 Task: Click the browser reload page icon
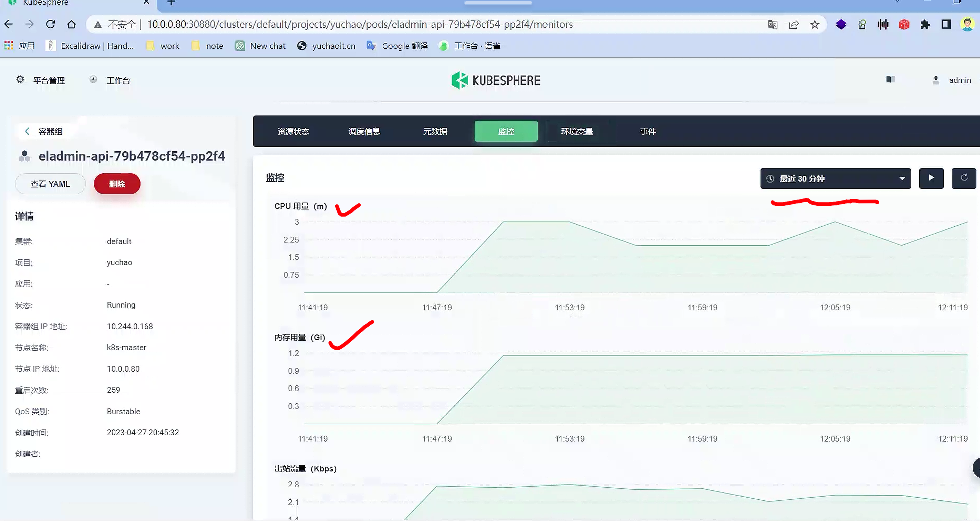pos(51,24)
